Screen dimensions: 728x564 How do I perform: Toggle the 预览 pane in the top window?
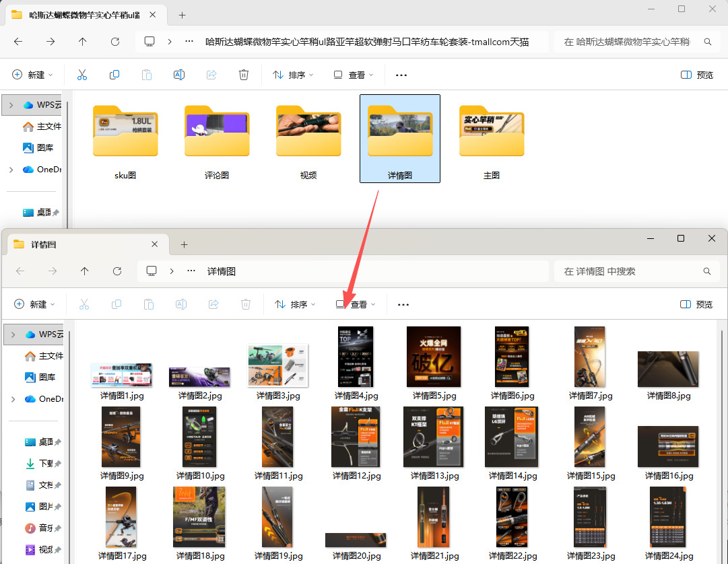point(697,75)
